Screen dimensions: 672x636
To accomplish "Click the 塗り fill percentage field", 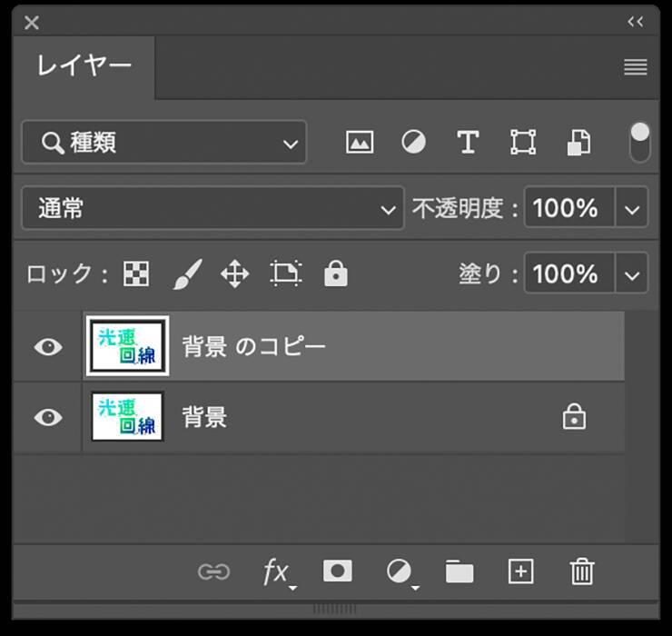I will click(x=568, y=273).
